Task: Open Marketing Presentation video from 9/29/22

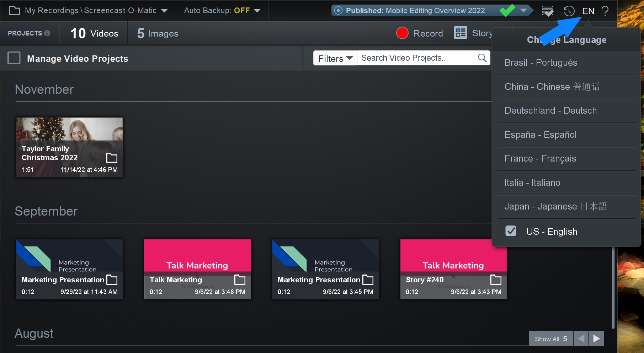Action: click(x=69, y=269)
